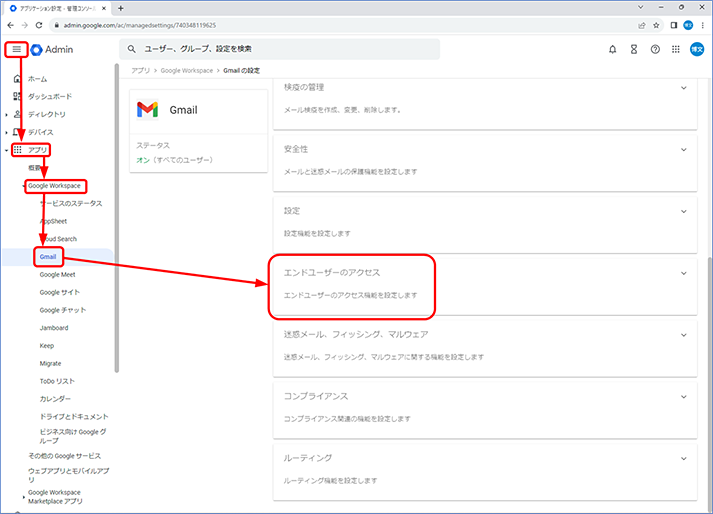This screenshot has width=713, height=514.
Task: Open notifications bell
Action: point(613,50)
